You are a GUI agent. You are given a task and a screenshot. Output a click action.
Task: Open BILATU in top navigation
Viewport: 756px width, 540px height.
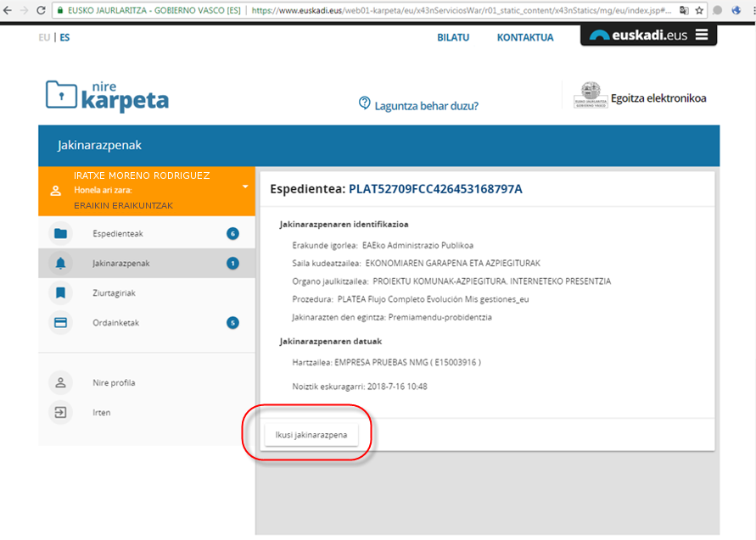tap(453, 37)
